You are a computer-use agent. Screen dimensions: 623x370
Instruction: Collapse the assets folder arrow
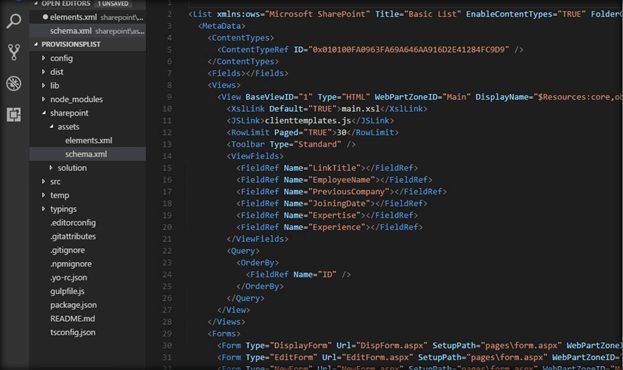[51, 127]
